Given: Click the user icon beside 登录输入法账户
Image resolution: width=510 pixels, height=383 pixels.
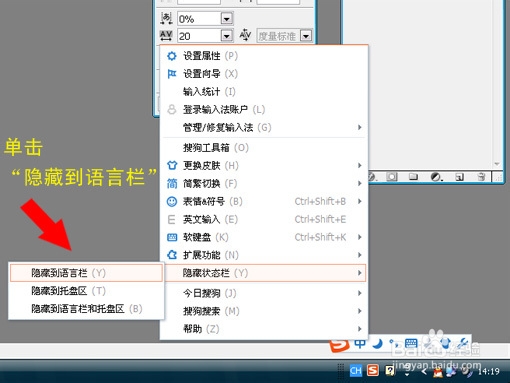Looking at the screenshot, I should (x=172, y=109).
